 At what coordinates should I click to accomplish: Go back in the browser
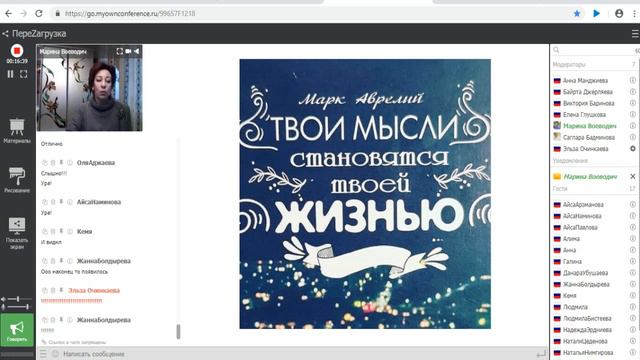pyautogui.click(x=8, y=13)
